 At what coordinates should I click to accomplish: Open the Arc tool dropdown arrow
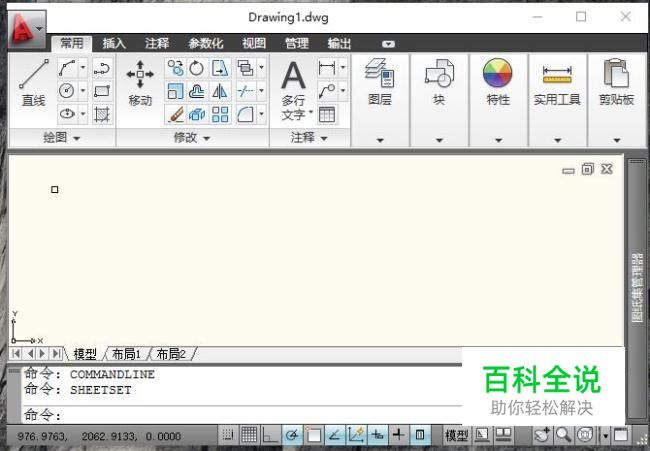click(x=83, y=68)
